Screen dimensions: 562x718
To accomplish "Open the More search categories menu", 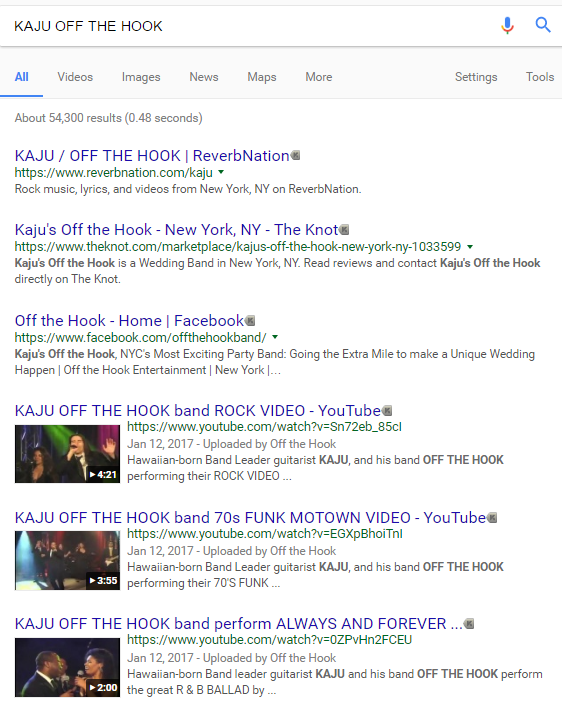I will coord(319,77).
